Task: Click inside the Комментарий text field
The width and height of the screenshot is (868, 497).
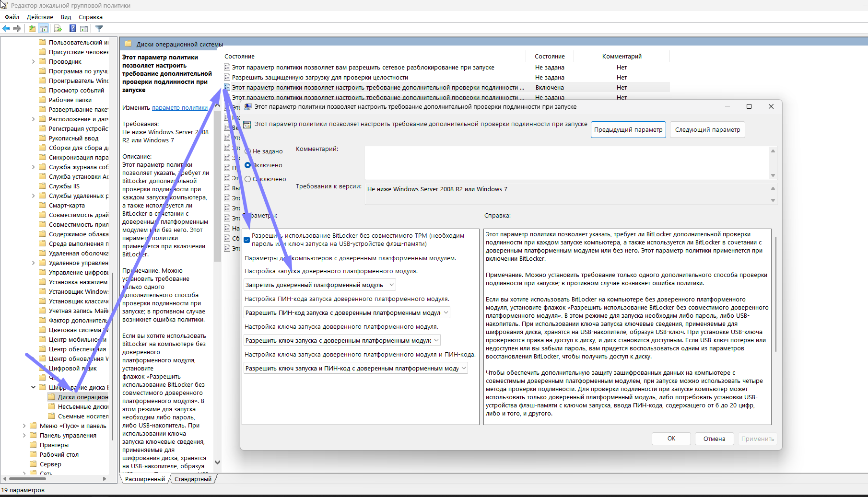Action: [567, 163]
